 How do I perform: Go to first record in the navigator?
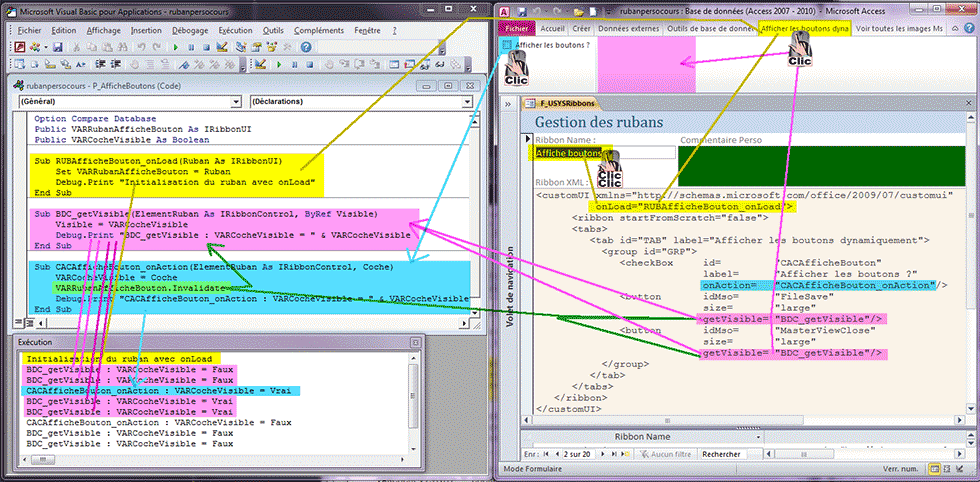(545, 454)
